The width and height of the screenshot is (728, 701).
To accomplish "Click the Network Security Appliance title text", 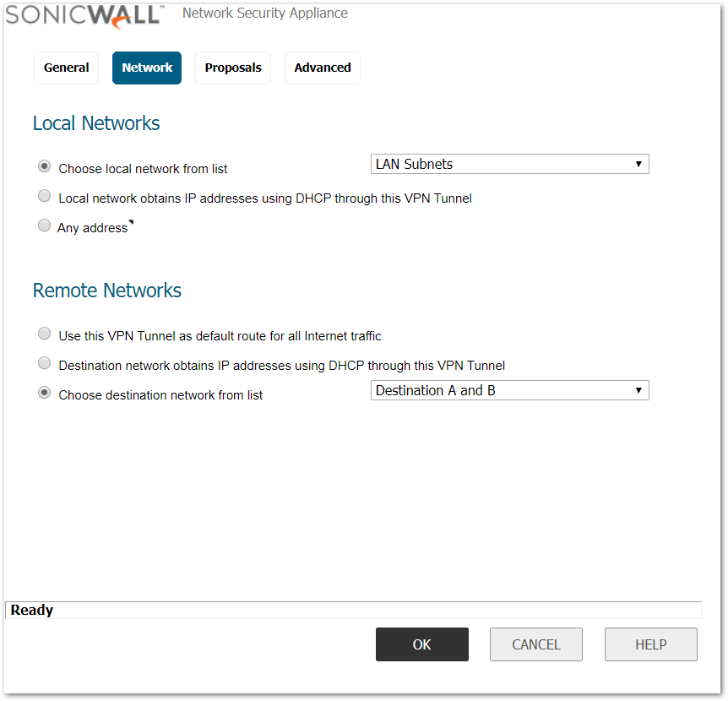I will tap(264, 14).
